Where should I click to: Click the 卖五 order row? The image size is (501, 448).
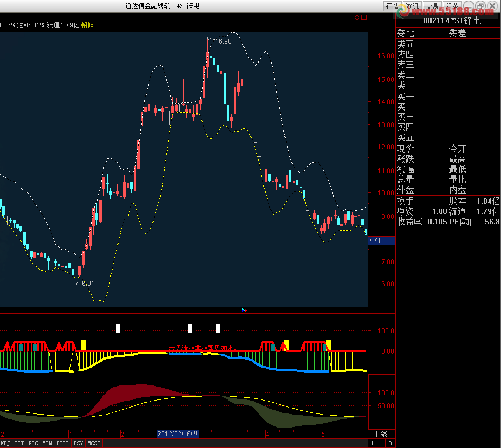click(x=448, y=44)
